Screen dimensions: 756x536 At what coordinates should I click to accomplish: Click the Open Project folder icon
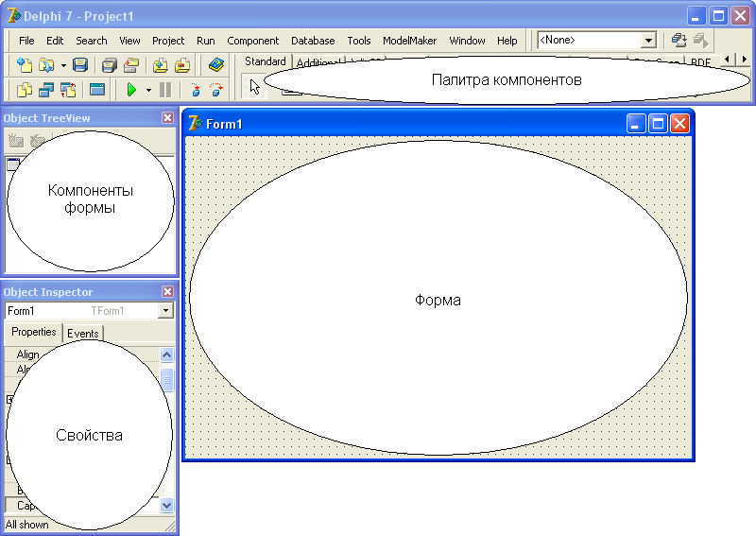click(x=131, y=65)
